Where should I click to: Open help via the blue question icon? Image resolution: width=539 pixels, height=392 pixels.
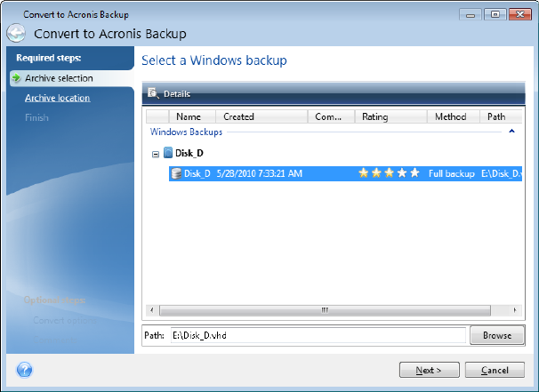click(24, 370)
